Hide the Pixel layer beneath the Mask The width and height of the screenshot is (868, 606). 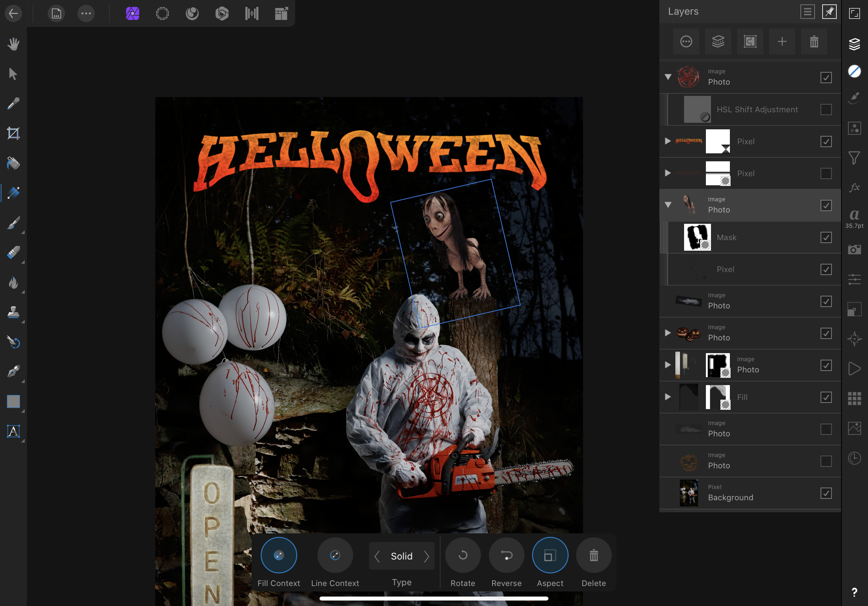click(x=826, y=269)
